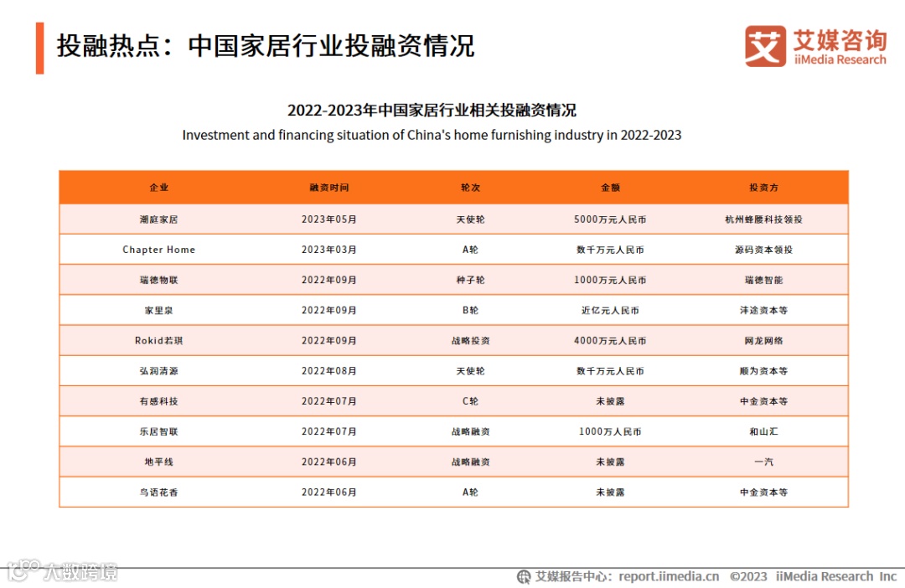Click the 网龙网络 investor cell
Viewport: 905px width, 588px height.
[763, 340]
